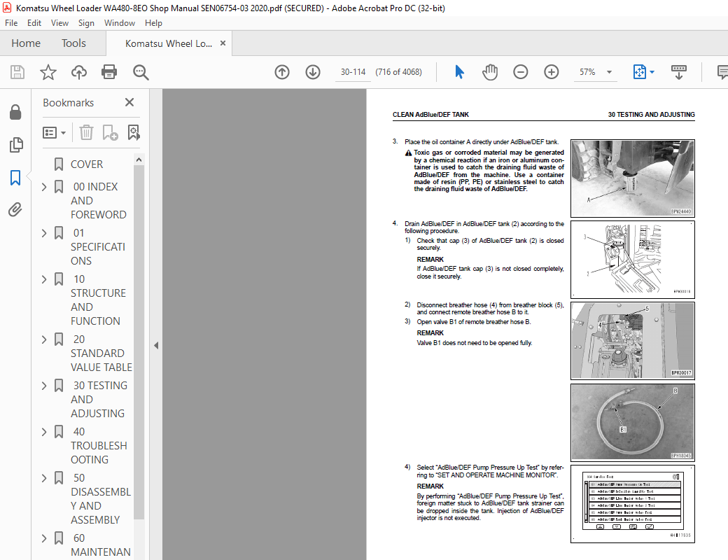Collapse navigation pane with left arrow
This screenshot has width=728, height=560.
tap(156, 346)
